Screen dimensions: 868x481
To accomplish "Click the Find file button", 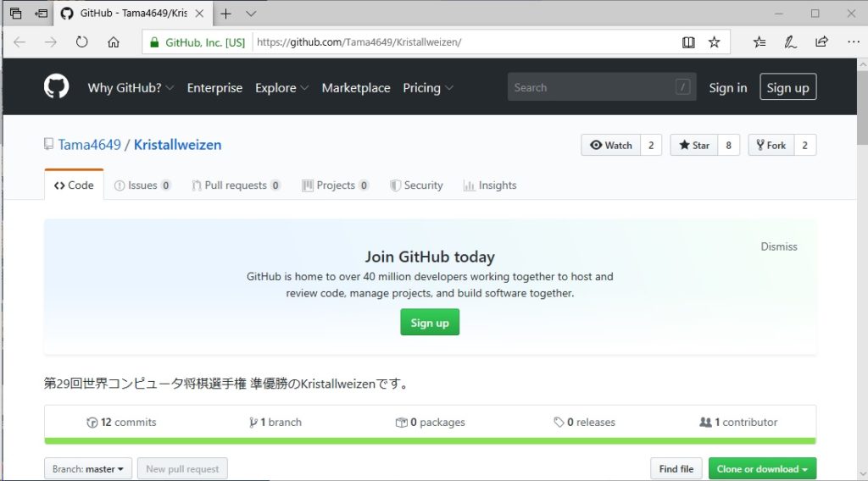I will click(x=676, y=469).
